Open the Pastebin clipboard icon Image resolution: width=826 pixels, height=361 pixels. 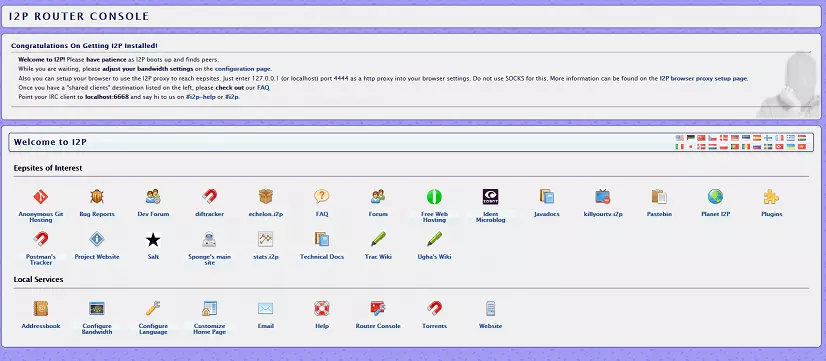[x=659, y=197]
